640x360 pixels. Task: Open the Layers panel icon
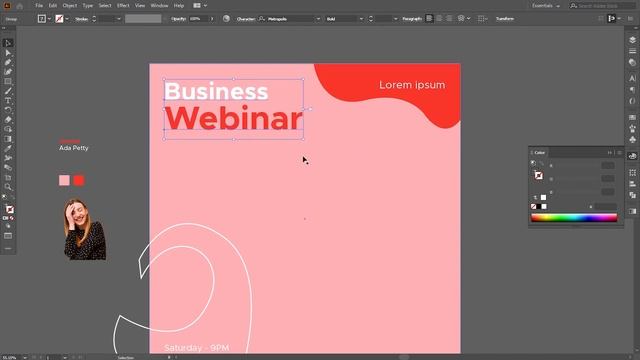point(632,40)
